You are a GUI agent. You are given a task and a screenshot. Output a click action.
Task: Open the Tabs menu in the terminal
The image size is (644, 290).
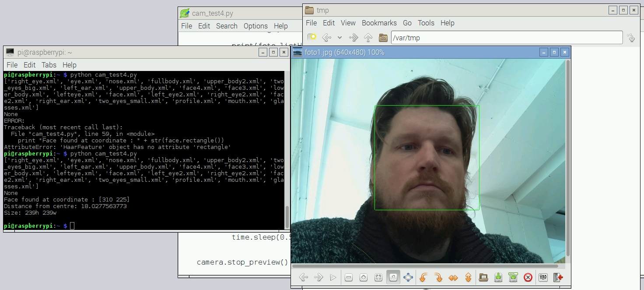point(49,65)
